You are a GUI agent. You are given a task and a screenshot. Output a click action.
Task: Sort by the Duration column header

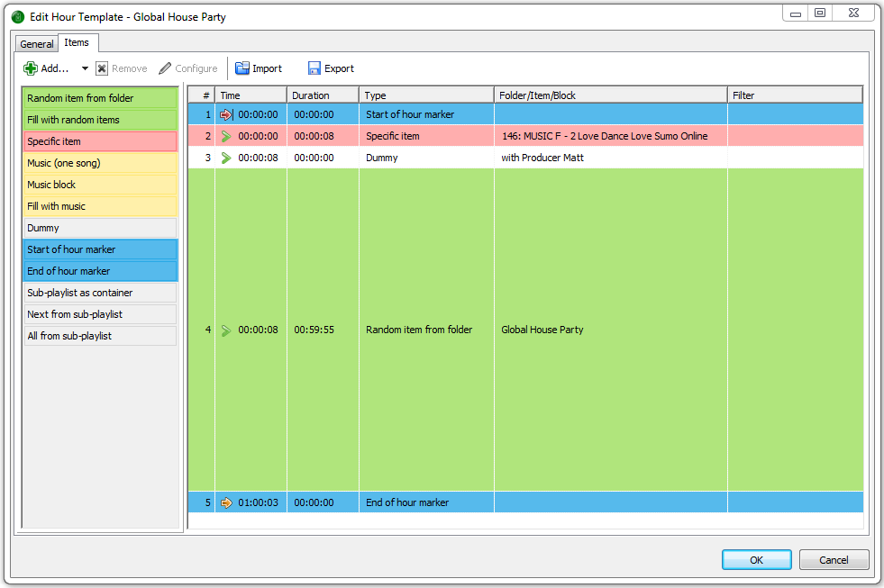coord(323,95)
